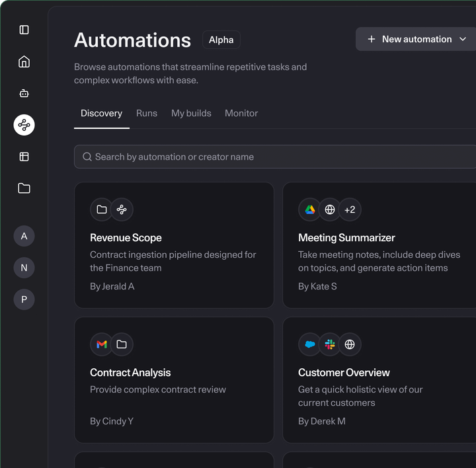Click the Google Drive icon on Meeting Summarizer
Viewport: 476px width, 468px height.
click(x=309, y=210)
